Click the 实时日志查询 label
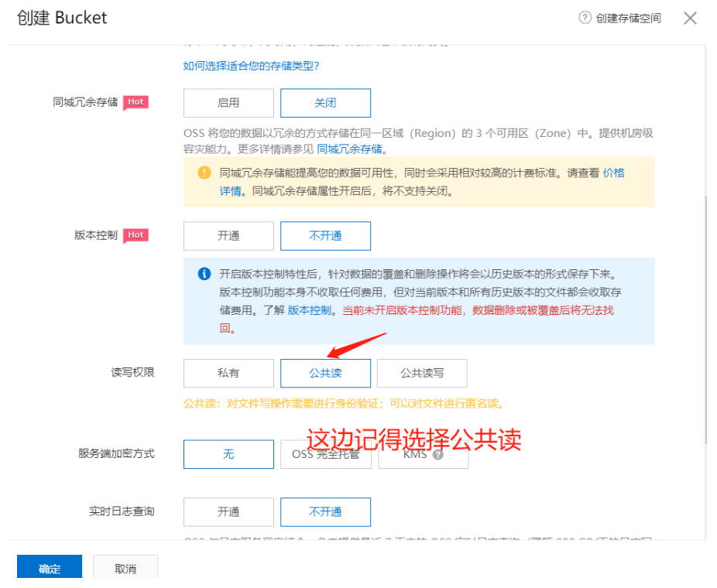 122,511
